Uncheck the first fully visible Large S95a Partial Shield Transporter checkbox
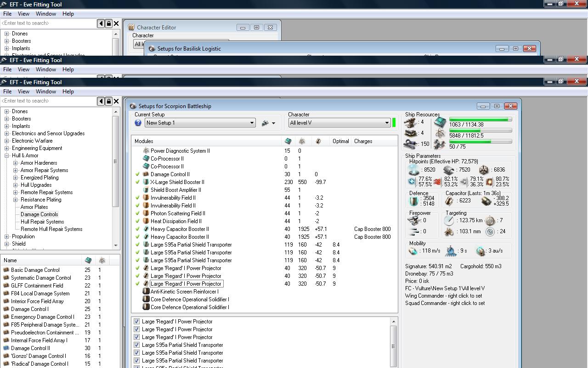Image resolution: width=588 pixels, height=368 pixels. point(136,345)
